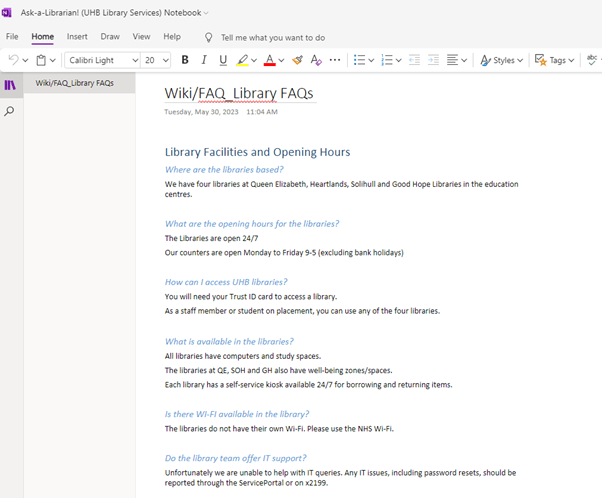602x498 pixels.
Task: Toggle italic formatting
Action: tap(204, 60)
